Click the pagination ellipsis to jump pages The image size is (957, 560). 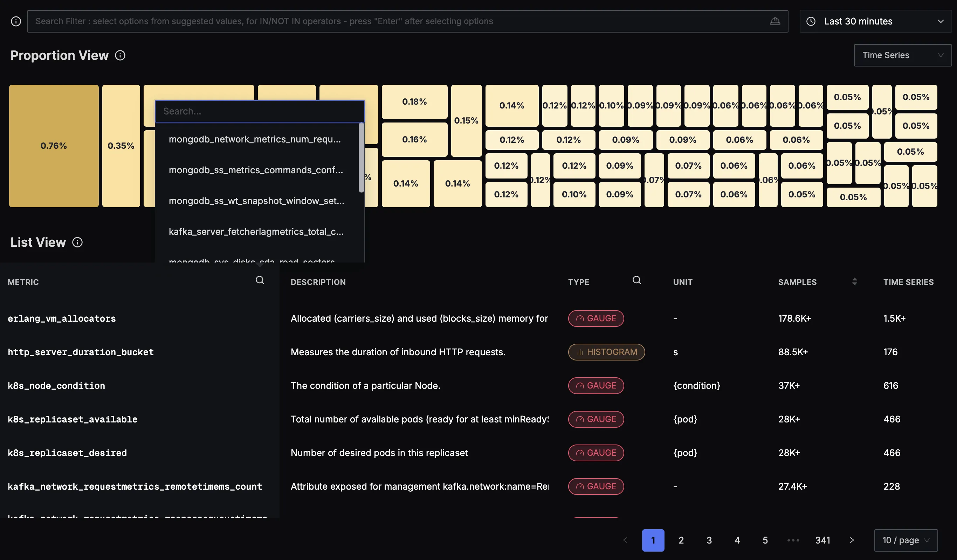click(793, 540)
